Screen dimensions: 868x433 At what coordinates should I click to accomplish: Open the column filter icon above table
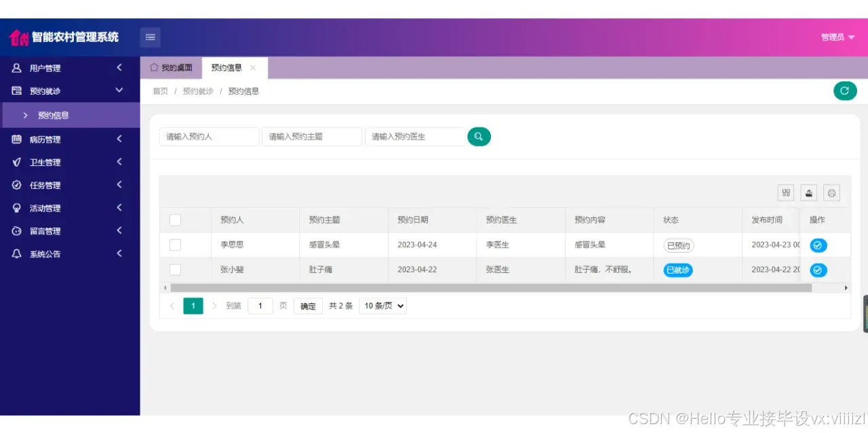tap(787, 193)
